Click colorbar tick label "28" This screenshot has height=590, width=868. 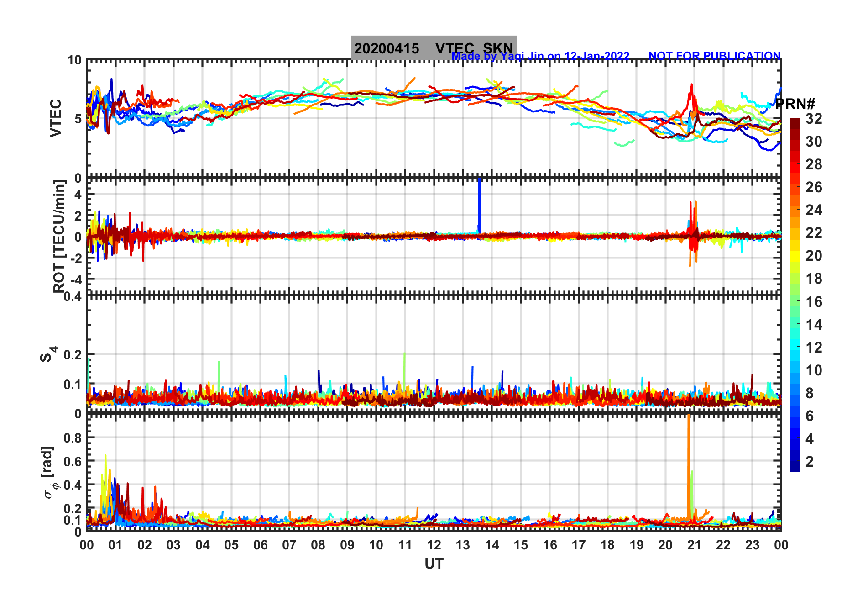pyautogui.click(x=814, y=164)
